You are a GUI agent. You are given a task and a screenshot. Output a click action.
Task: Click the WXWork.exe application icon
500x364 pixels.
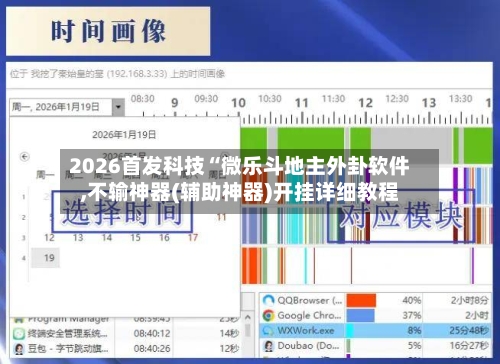[x=268, y=330]
